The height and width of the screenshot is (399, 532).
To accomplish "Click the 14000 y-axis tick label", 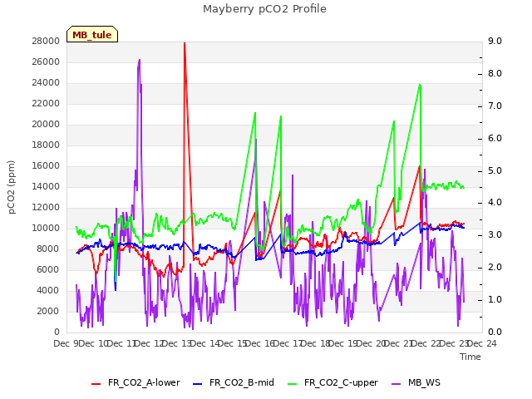I will point(46,186).
